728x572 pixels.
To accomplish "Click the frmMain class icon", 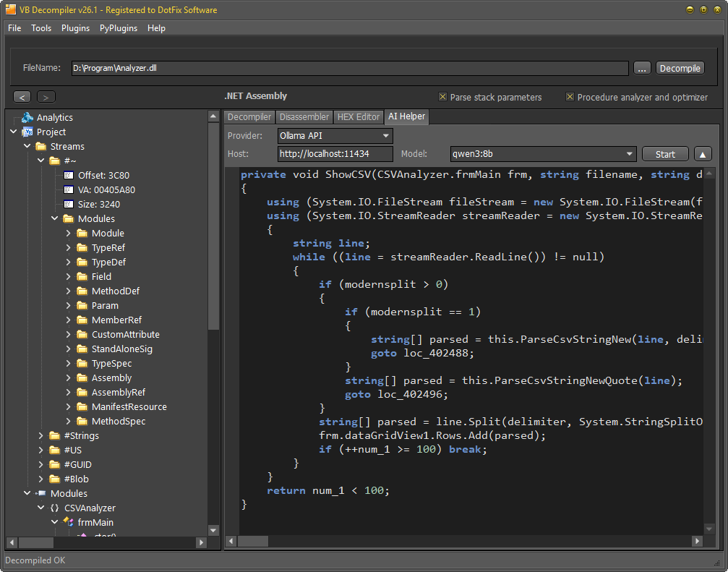I will 68,522.
